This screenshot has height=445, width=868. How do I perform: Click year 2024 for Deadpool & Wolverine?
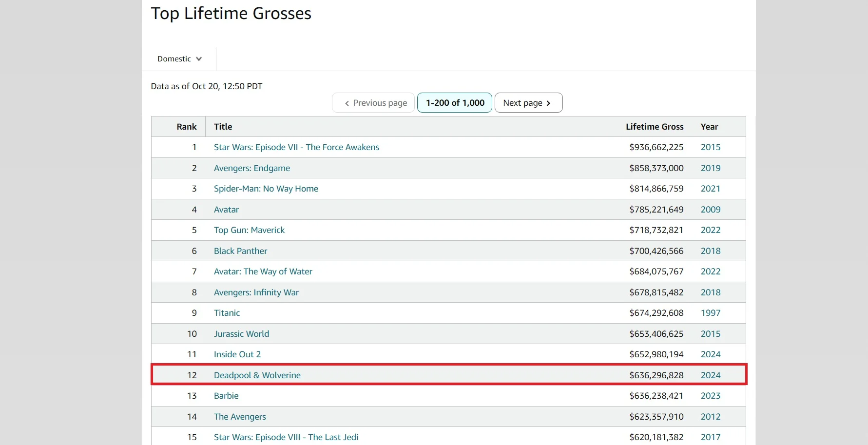(711, 375)
